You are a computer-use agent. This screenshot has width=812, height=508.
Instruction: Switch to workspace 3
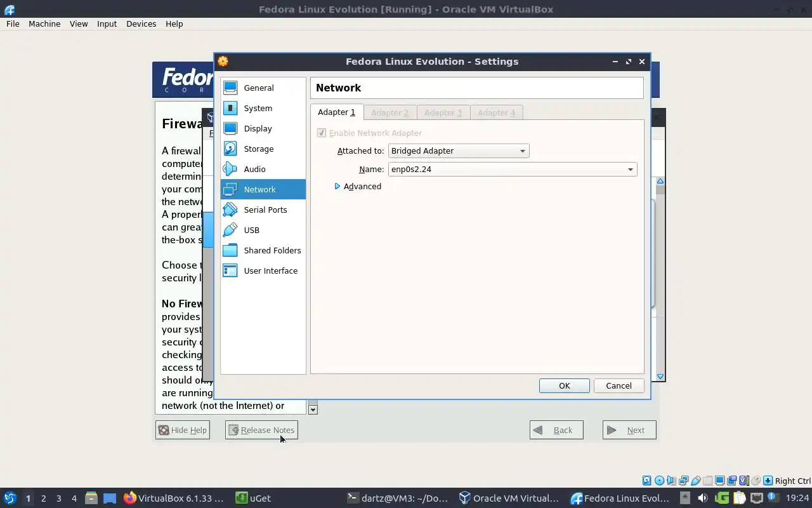coord(58,498)
